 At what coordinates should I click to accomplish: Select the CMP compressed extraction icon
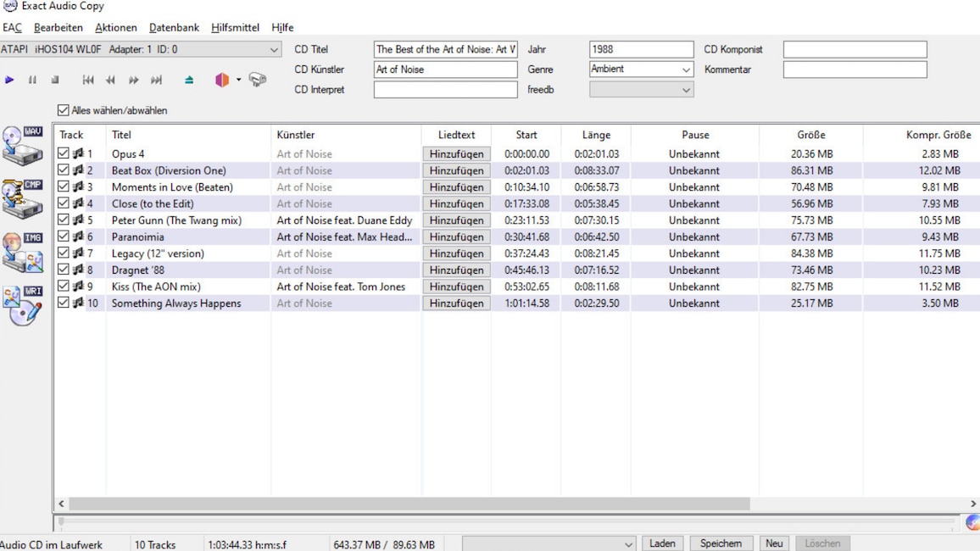click(x=21, y=199)
